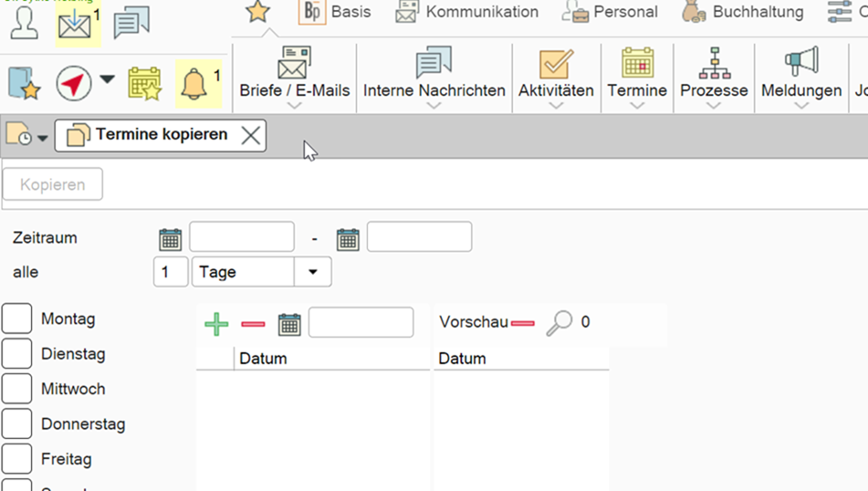This screenshot has height=491, width=868.
Task: Close the Termine kopieren tab
Action: point(250,136)
